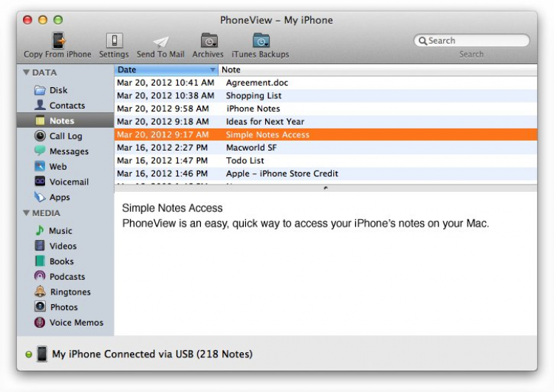
Task: Select Voicemail in the sidebar
Action: (x=65, y=182)
